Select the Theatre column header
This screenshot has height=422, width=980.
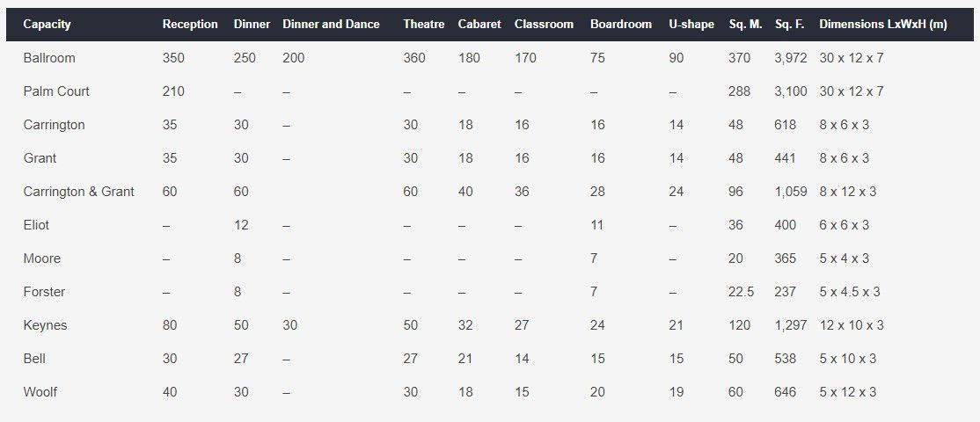(x=424, y=25)
